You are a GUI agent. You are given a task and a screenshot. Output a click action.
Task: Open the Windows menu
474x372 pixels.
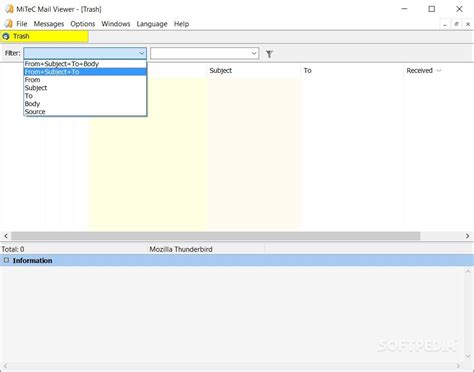(116, 24)
